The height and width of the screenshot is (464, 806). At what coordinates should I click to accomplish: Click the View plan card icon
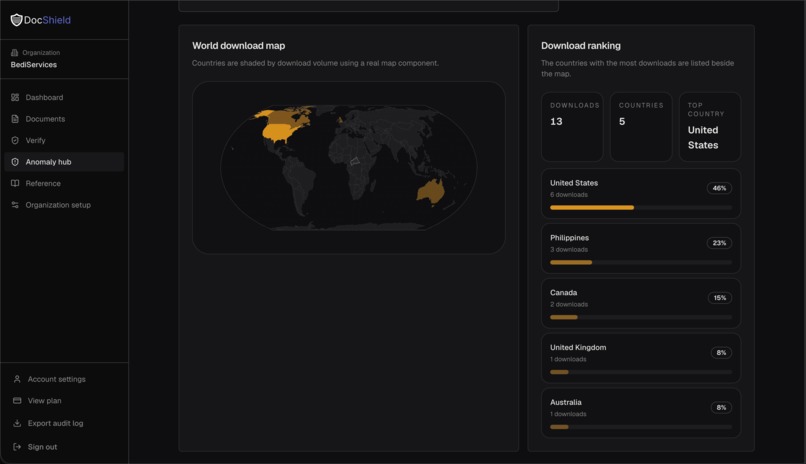[x=17, y=401]
